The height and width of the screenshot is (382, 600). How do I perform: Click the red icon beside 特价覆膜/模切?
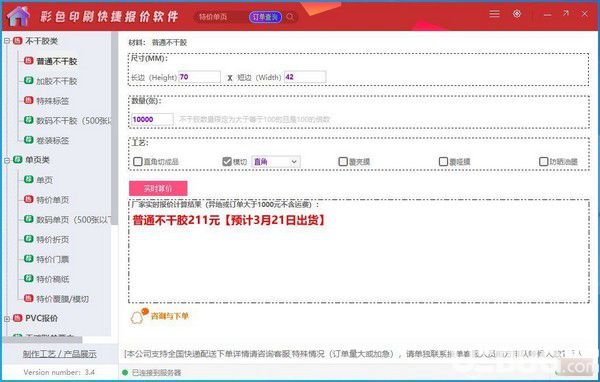click(x=29, y=298)
